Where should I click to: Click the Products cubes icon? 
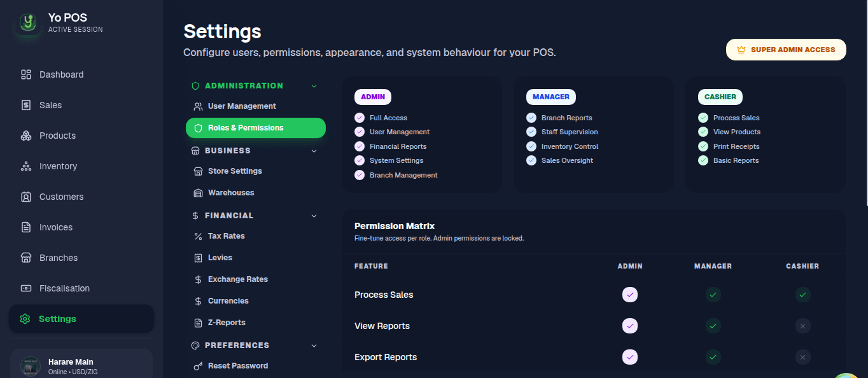26,136
